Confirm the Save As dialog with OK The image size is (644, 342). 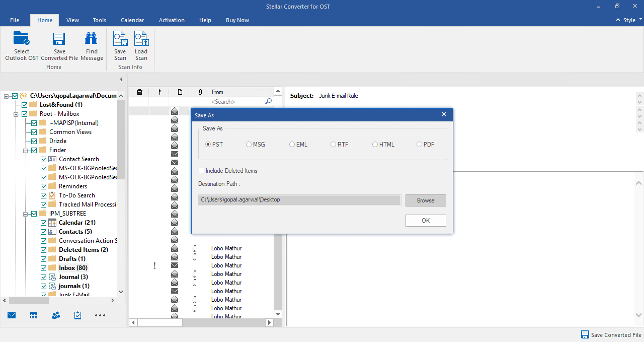(426, 221)
